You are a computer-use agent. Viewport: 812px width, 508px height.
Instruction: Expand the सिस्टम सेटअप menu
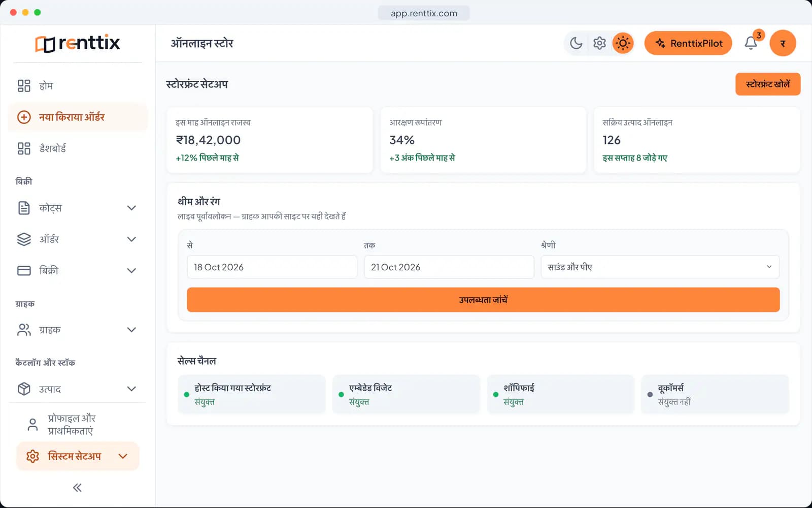coord(78,456)
